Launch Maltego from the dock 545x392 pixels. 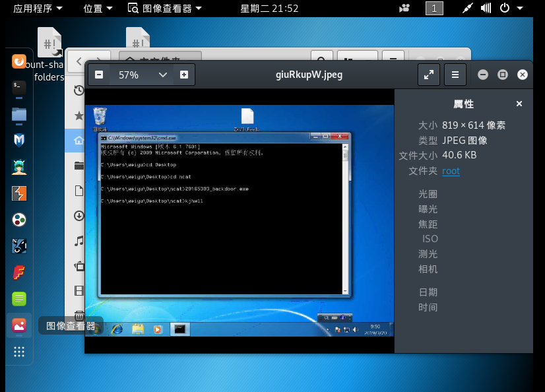click(x=19, y=246)
